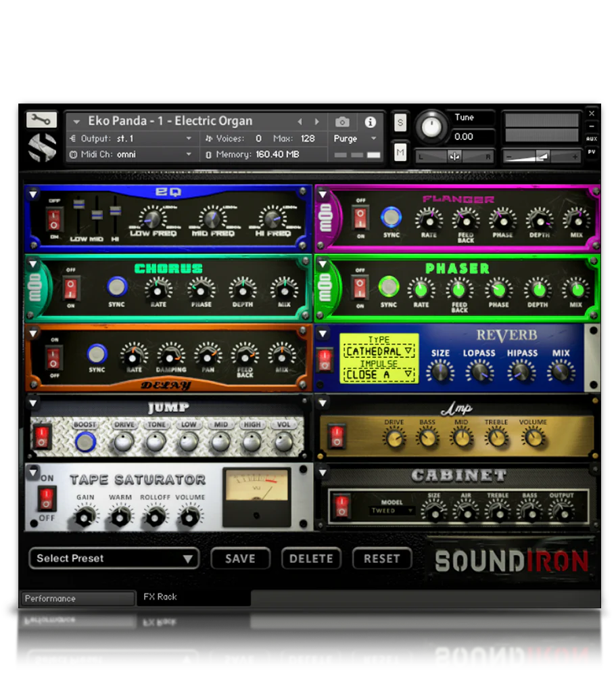Click the camera snapshot icon
Image resolution: width=616 pixels, height=678 pixels.
(342, 122)
